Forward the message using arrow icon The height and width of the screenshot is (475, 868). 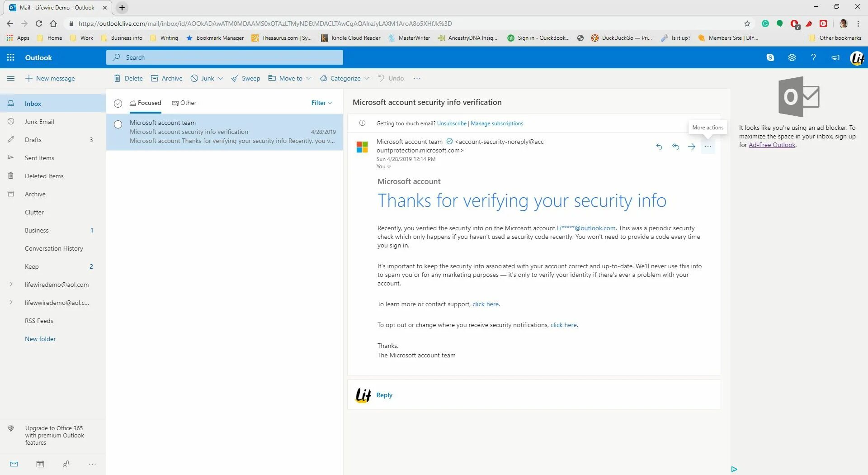[x=692, y=146]
